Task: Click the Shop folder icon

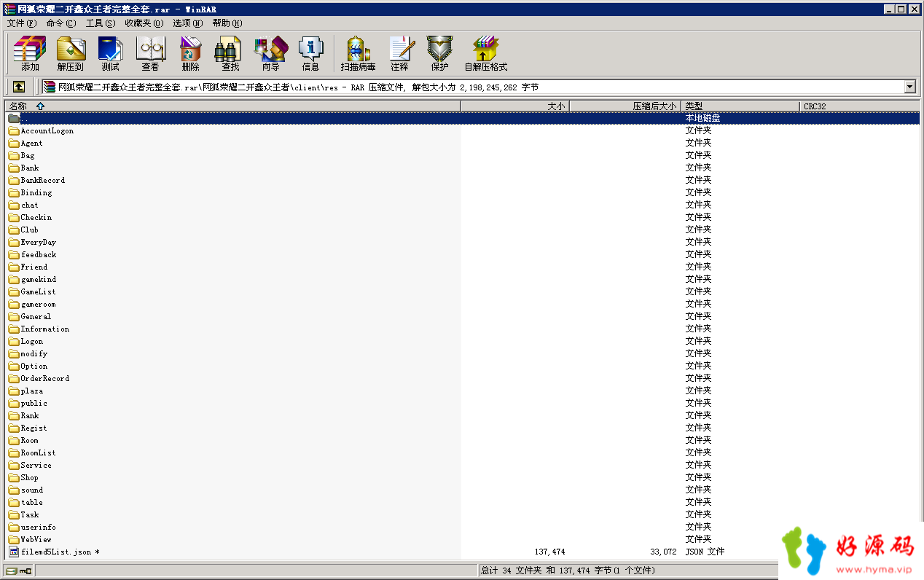Action: (14, 478)
